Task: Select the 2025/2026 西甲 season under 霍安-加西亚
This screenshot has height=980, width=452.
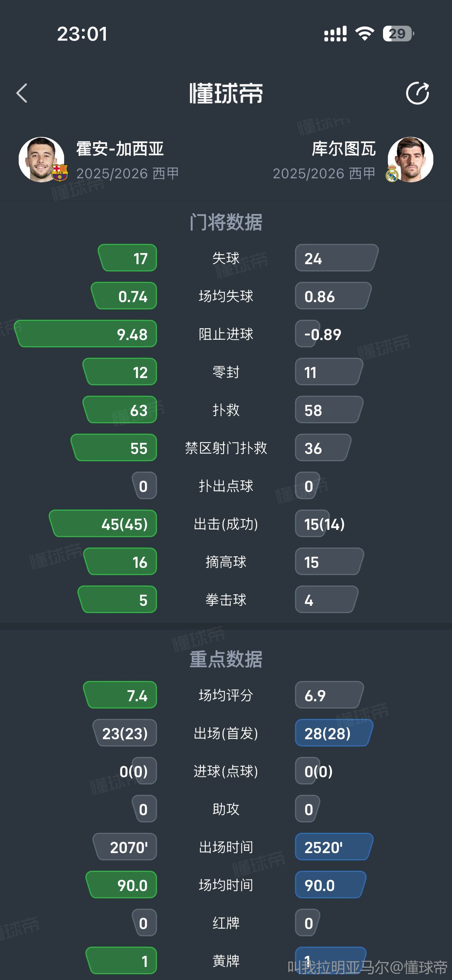Action: coord(127,174)
